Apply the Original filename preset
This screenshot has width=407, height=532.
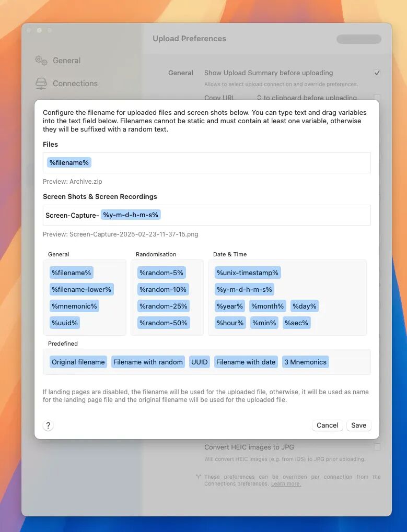[78, 362]
